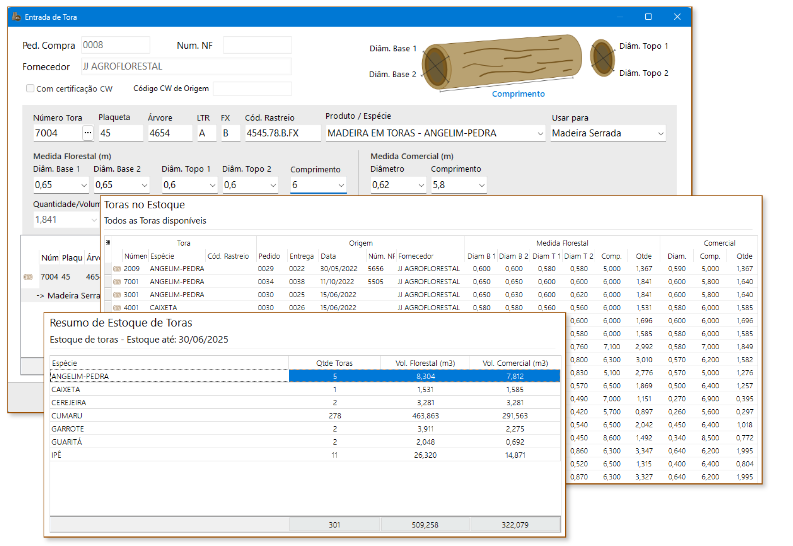Click the ellipsis button next to Número Tora
The width and height of the screenshot is (793, 546).
click(87, 133)
